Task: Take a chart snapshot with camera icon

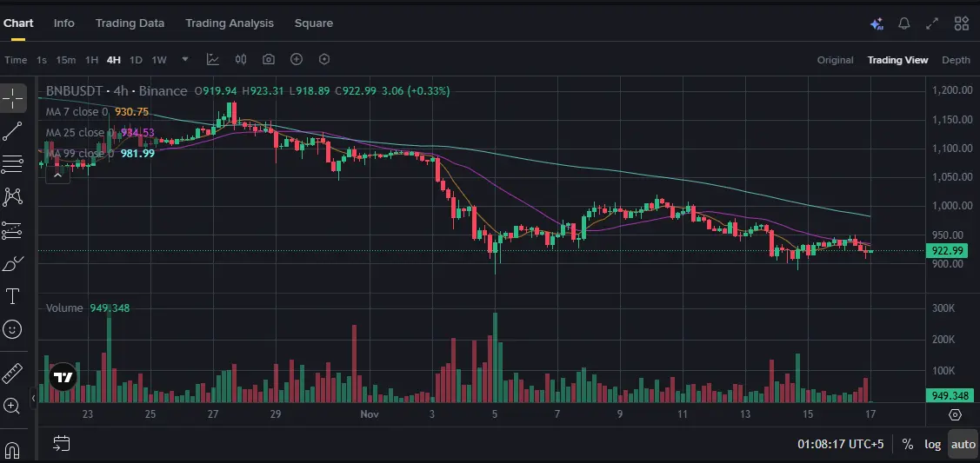Action: tap(269, 60)
